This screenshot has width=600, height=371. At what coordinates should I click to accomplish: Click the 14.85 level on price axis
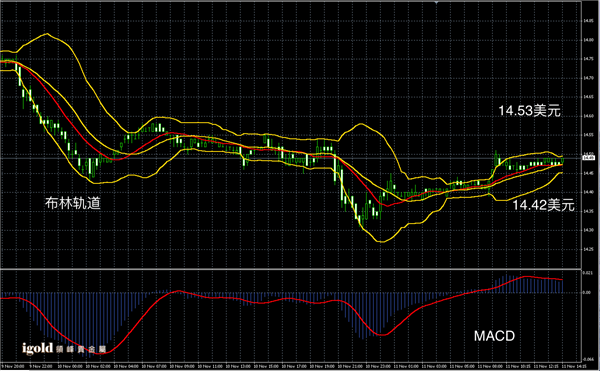point(589,21)
